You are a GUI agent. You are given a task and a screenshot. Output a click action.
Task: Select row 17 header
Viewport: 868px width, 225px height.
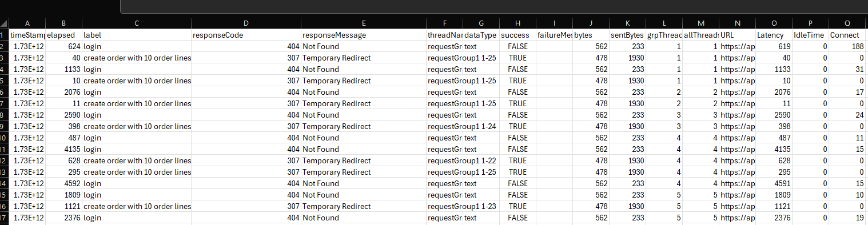[x=5, y=218]
